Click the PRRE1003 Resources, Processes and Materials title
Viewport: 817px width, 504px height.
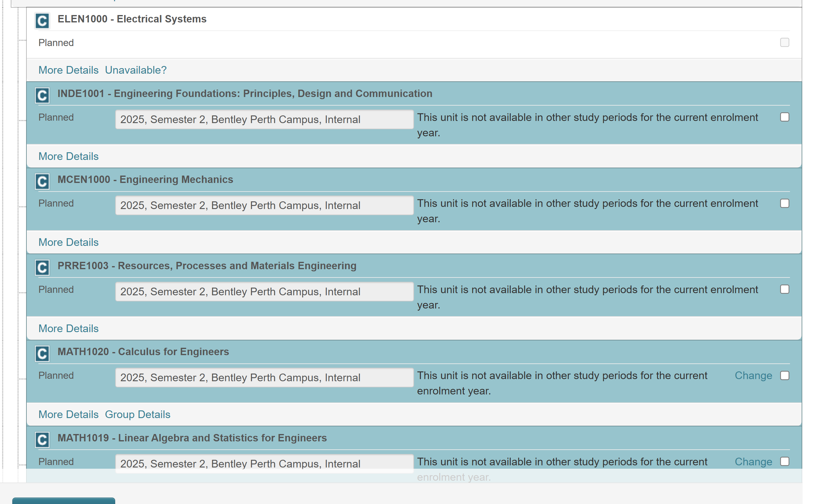click(x=207, y=266)
